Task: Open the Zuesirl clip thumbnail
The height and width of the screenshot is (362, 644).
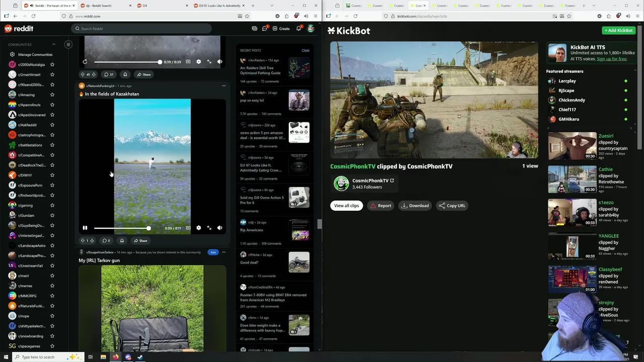Action: pyautogui.click(x=572, y=146)
